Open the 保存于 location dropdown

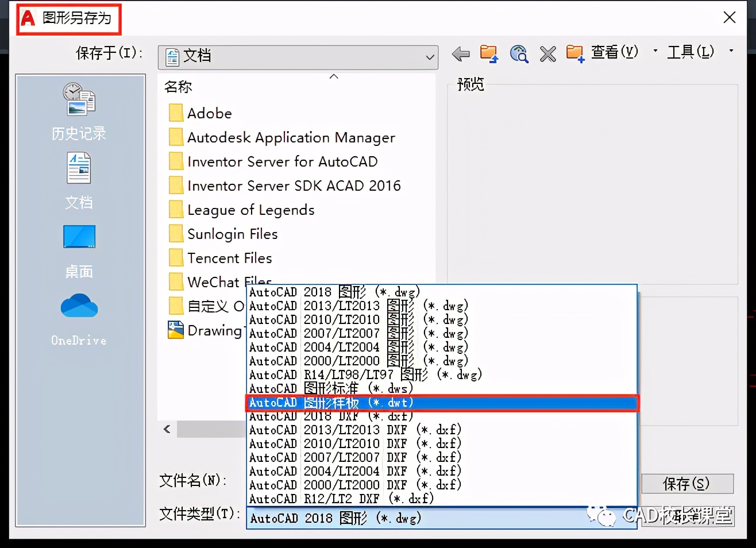[x=298, y=57]
